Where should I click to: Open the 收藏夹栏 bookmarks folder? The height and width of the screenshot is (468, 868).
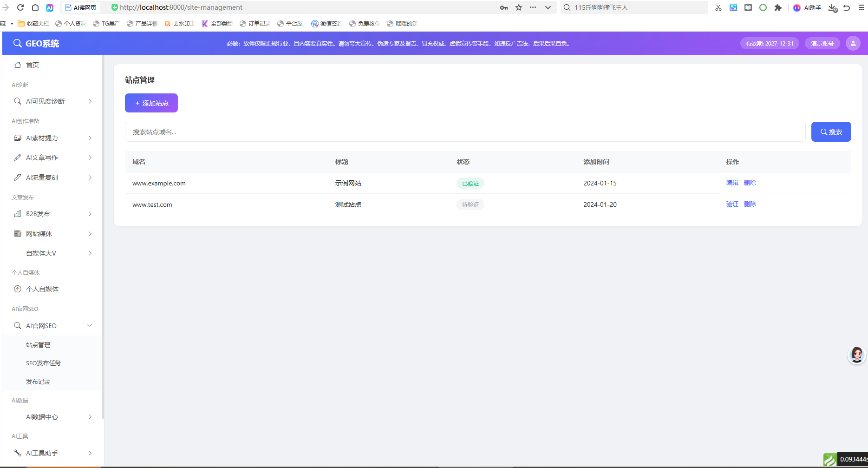coord(33,23)
